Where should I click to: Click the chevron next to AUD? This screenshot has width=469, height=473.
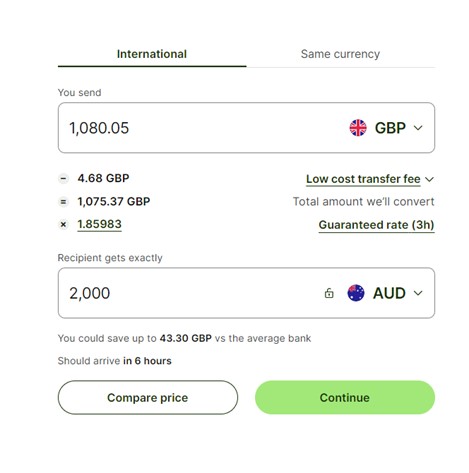click(x=418, y=293)
